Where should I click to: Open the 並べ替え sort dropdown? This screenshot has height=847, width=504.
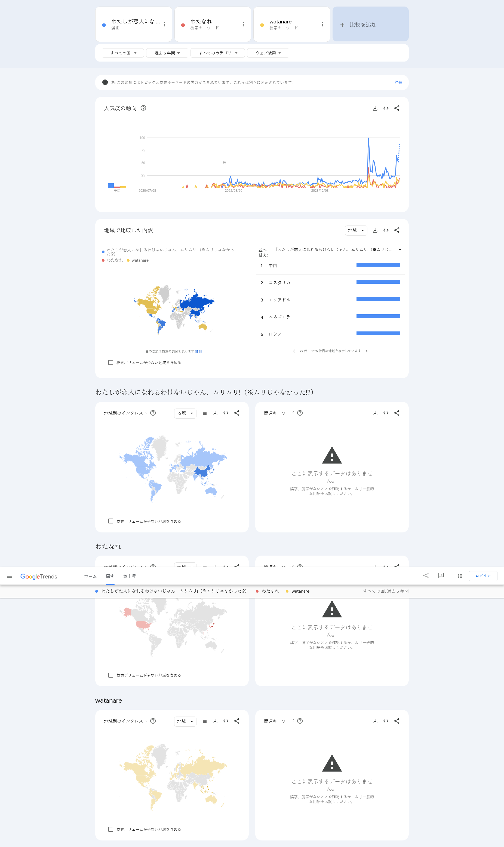click(338, 250)
